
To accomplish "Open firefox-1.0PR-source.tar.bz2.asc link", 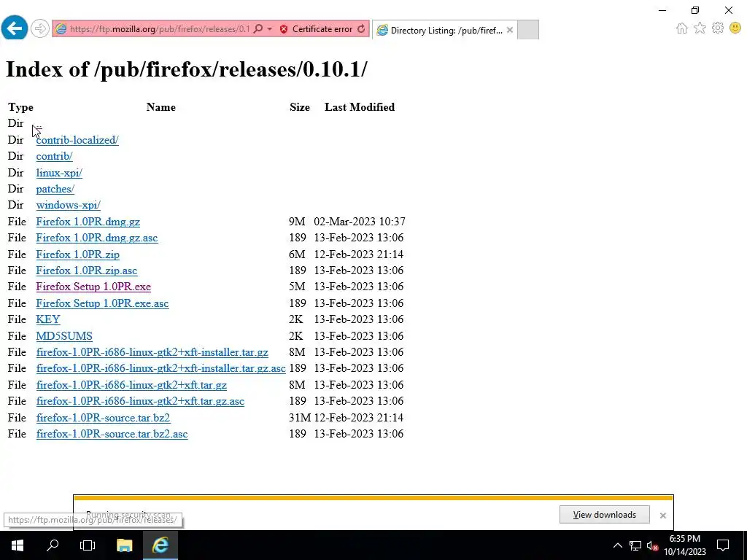I will click(112, 434).
